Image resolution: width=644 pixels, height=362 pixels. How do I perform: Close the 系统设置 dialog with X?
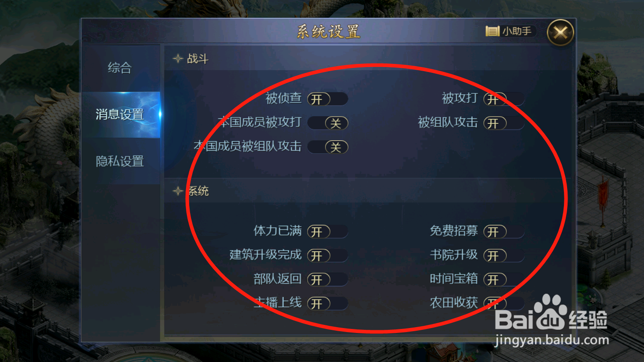560,32
